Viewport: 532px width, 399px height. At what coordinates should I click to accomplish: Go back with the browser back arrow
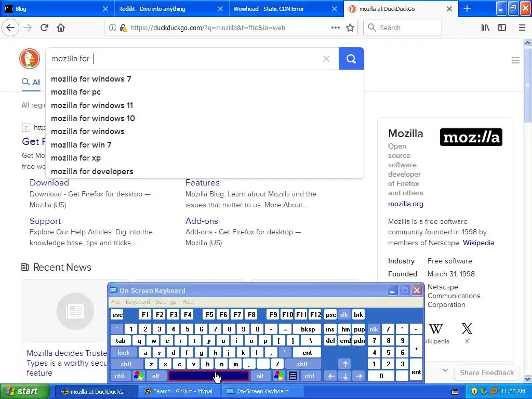pyautogui.click(x=10, y=28)
